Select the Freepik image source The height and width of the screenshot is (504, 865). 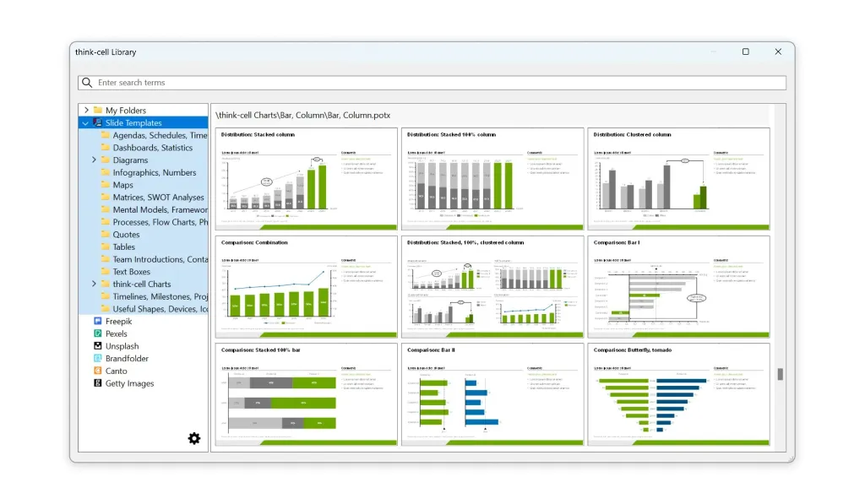click(x=117, y=322)
